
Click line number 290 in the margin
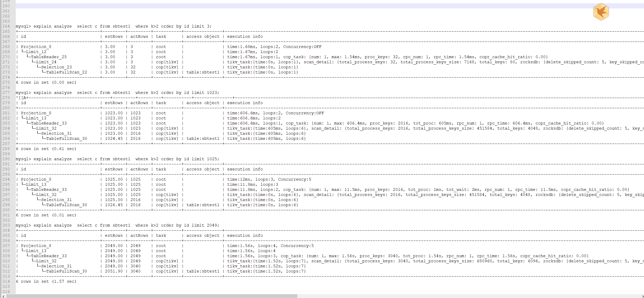pos(6,159)
